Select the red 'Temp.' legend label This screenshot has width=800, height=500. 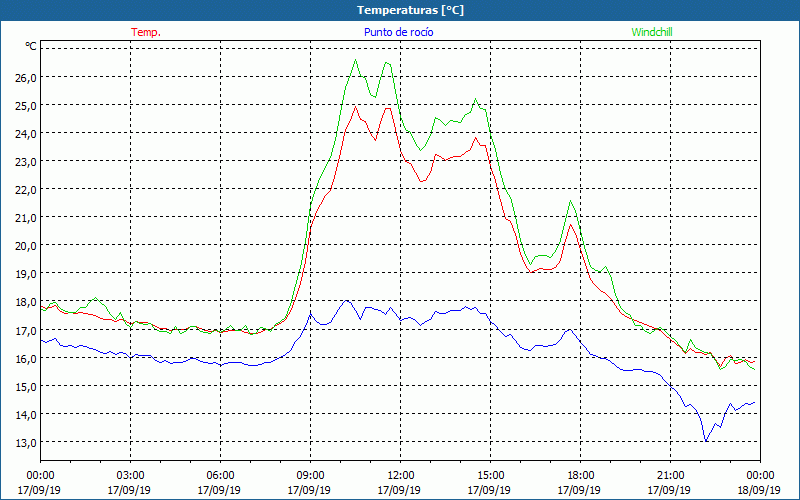pos(146,32)
